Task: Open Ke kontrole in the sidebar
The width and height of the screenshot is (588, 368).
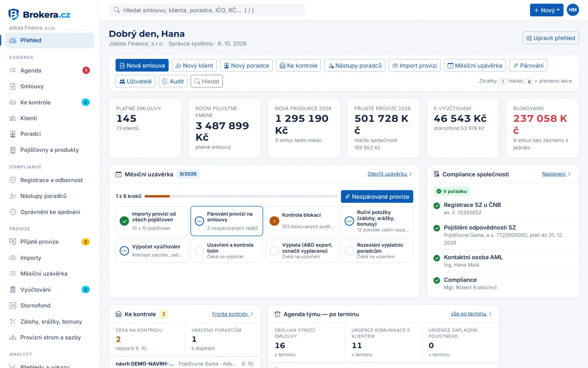Action: (x=50, y=102)
